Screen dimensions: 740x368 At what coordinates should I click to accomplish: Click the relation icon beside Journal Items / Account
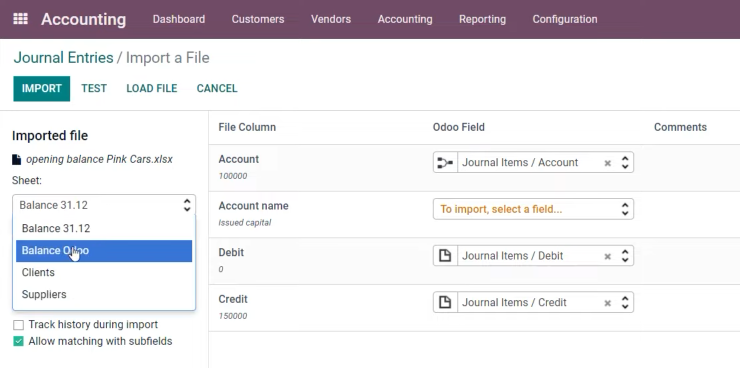(445, 163)
